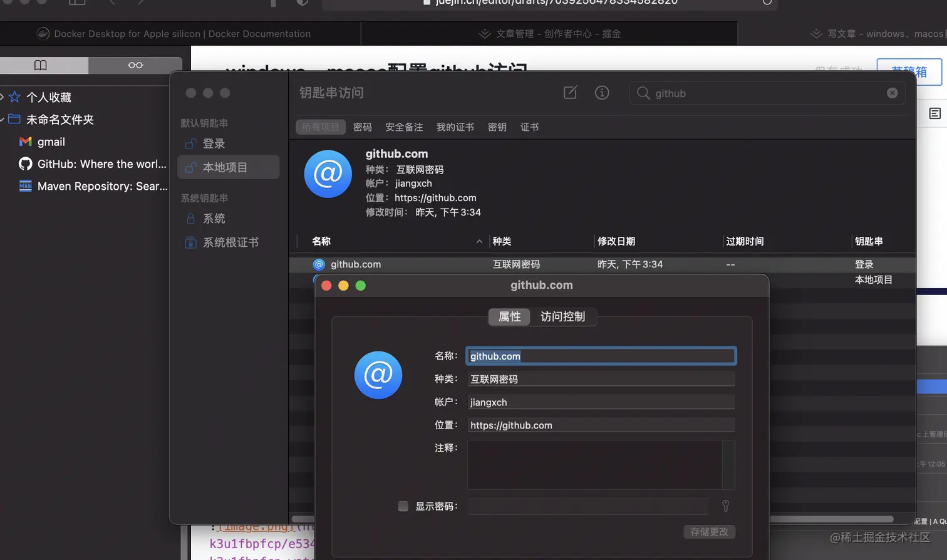Click the @ icon in the item summary header
The image size is (947, 560).
pos(328,174)
